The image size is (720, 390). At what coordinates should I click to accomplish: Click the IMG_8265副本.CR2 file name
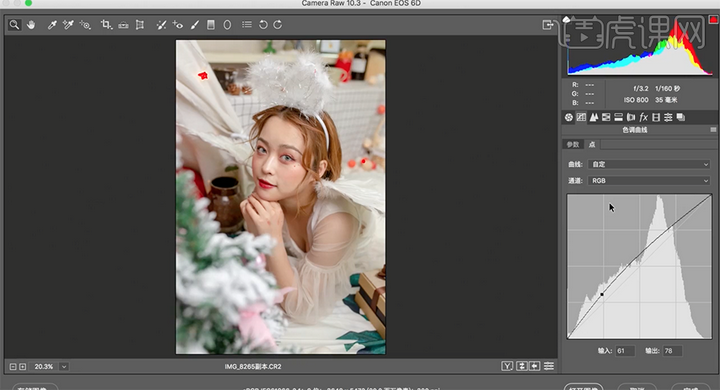[253, 367]
